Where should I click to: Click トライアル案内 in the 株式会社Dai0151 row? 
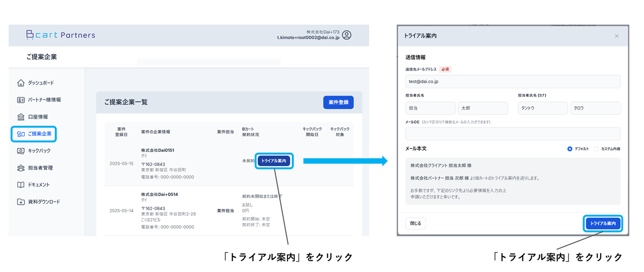pyautogui.click(x=274, y=161)
